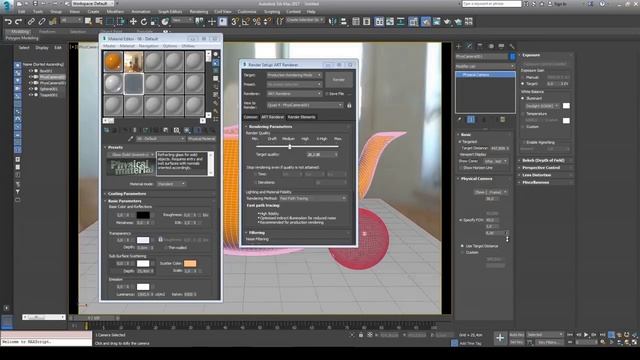This screenshot has height=360, width=640.
Task: Click the Rectangular Selection Region icon
Action: click(x=110, y=22)
